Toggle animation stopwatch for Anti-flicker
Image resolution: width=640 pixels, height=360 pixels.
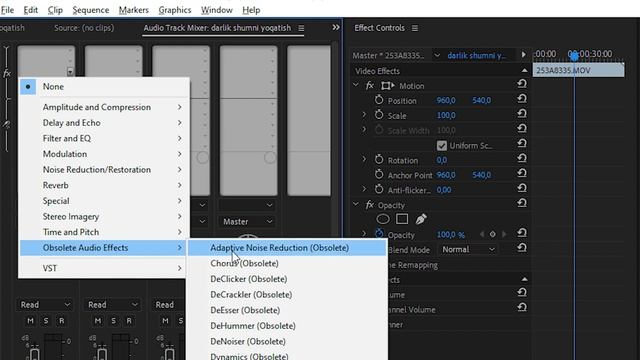pos(379,189)
